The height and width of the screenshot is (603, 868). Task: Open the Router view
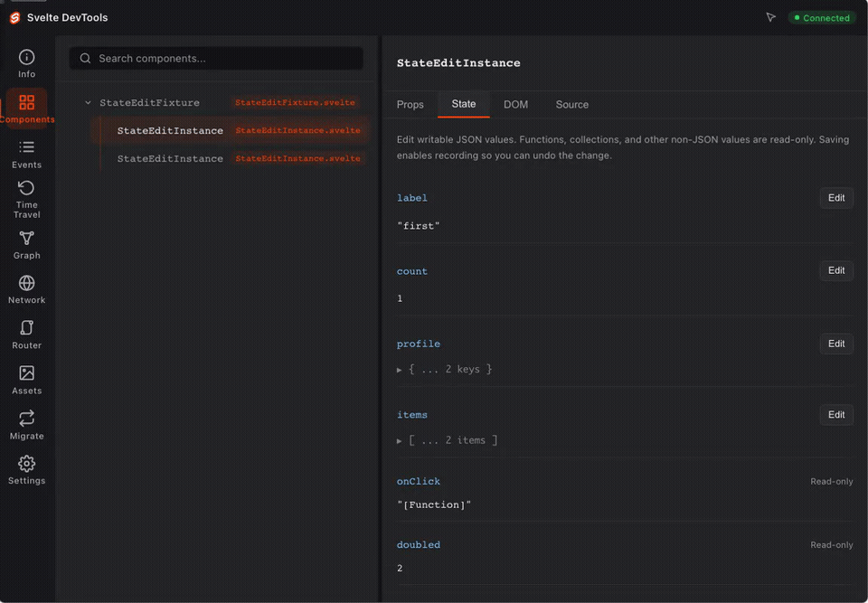coord(26,335)
